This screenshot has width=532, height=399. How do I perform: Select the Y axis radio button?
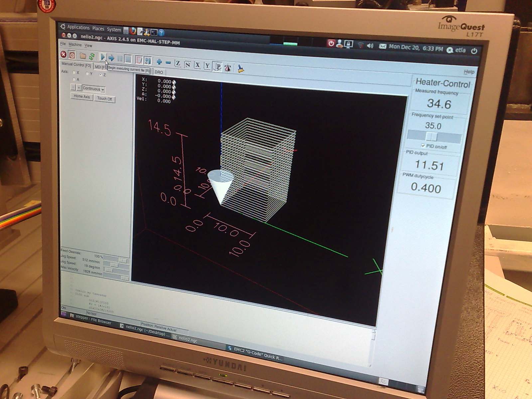coord(87,73)
